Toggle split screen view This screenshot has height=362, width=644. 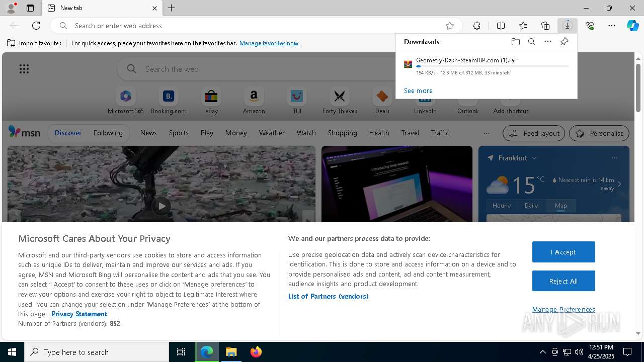click(x=501, y=26)
